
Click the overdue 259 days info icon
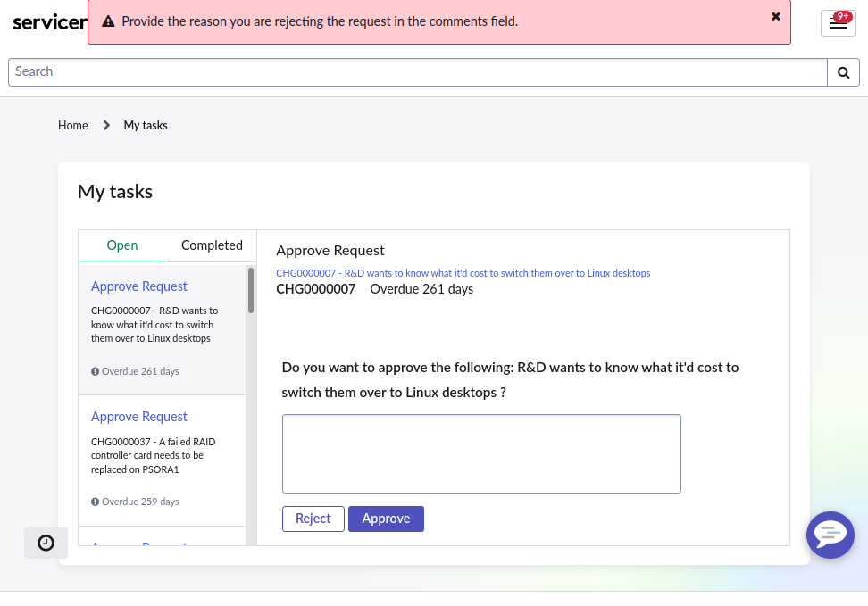pos(95,502)
